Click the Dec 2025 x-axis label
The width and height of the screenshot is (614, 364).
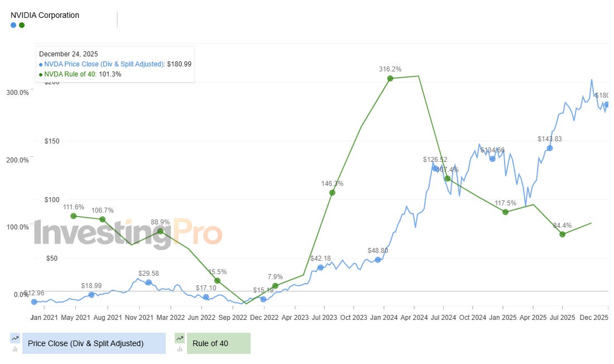(594, 317)
